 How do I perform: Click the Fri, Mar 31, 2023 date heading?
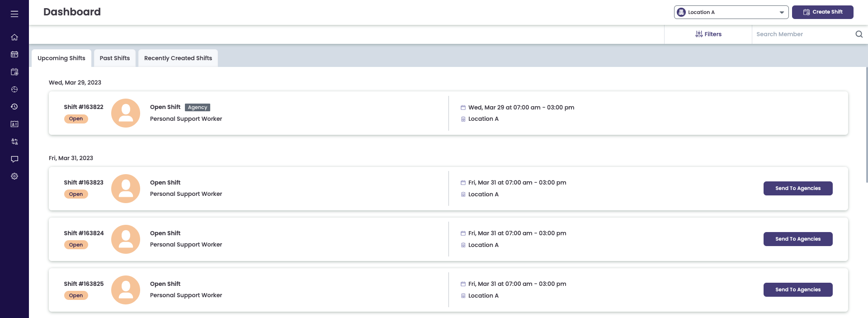[71, 158]
